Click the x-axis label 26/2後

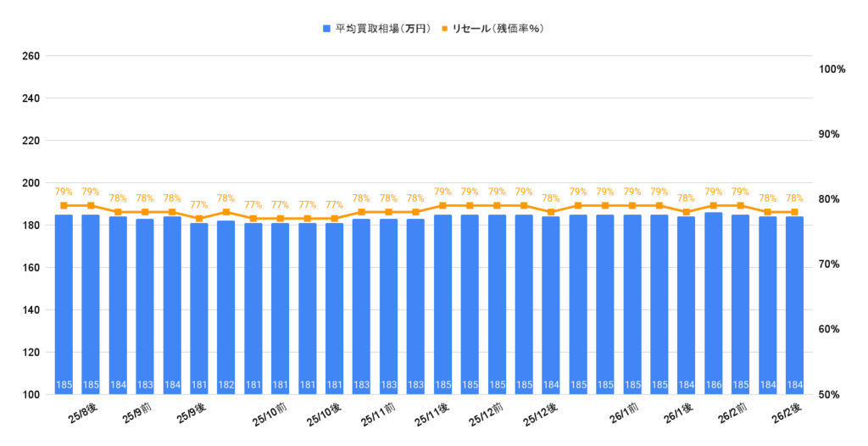tap(787, 415)
